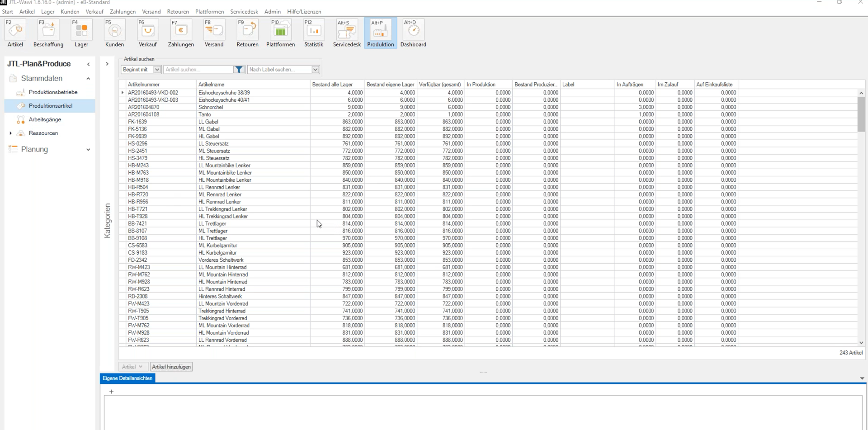Open the 'Nach Label suchen' dropdown
Screen dimensions: 868x430
click(x=315, y=70)
